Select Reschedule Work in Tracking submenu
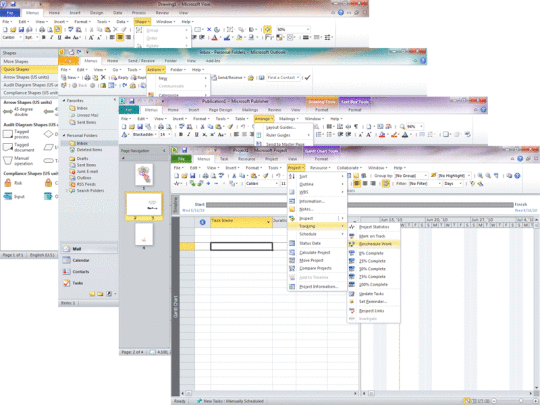This screenshot has width=540, height=405. pos(374,244)
